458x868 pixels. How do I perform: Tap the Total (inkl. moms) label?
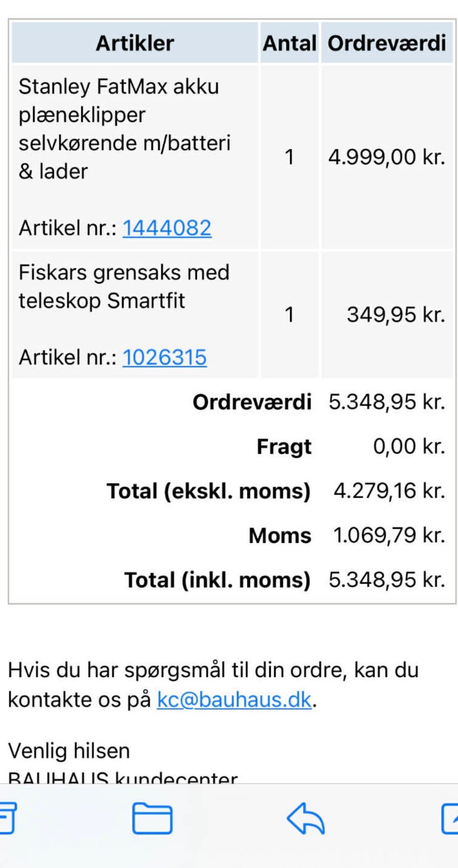pyautogui.click(x=218, y=580)
